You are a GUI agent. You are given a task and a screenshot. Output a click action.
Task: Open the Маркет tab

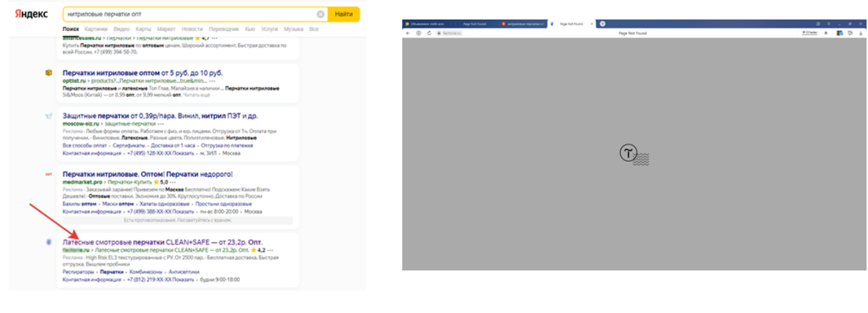tap(166, 29)
